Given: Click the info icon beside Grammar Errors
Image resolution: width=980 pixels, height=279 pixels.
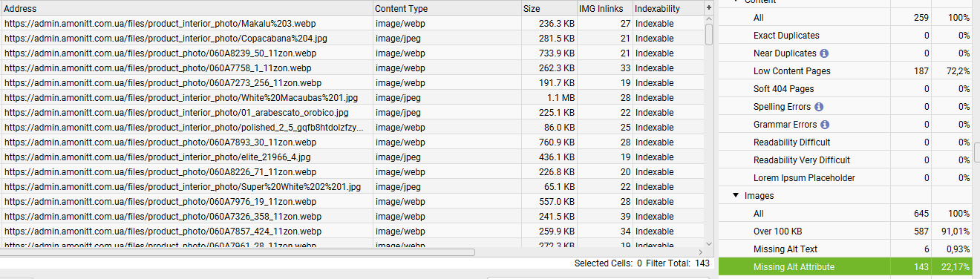Looking at the screenshot, I should pos(824,125).
